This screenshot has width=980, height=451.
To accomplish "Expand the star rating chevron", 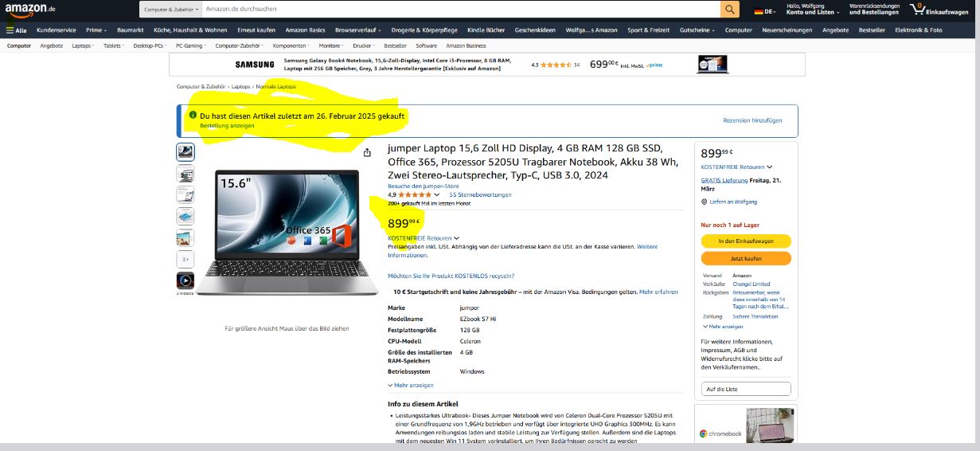I will coord(437,194).
